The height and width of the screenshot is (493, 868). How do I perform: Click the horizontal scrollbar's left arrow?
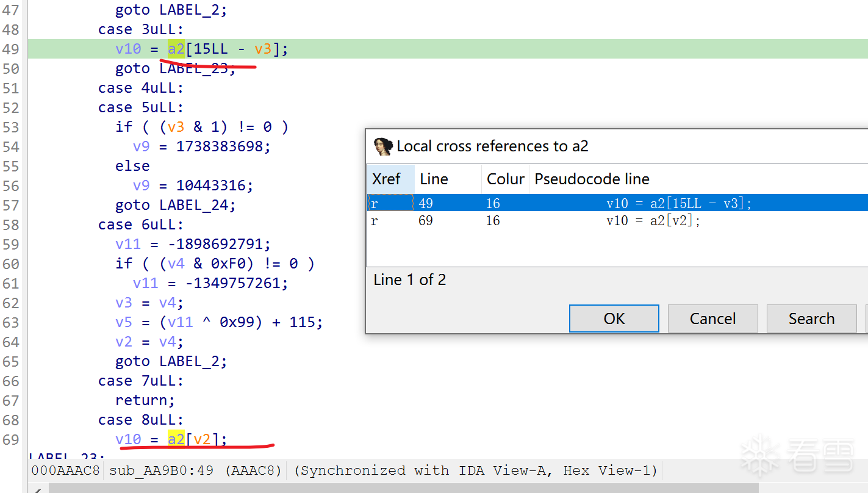(x=38, y=489)
